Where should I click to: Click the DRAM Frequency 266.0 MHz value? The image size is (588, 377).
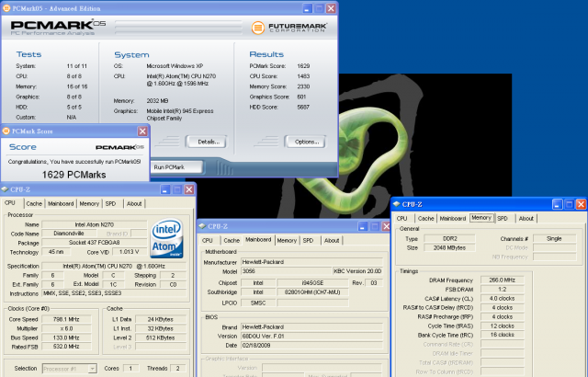click(503, 280)
